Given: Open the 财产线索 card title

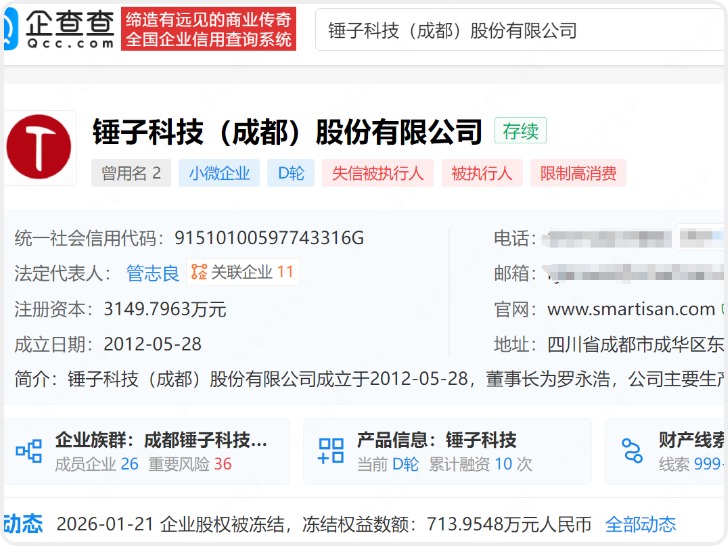Looking at the screenshot, I should (691, 440).
